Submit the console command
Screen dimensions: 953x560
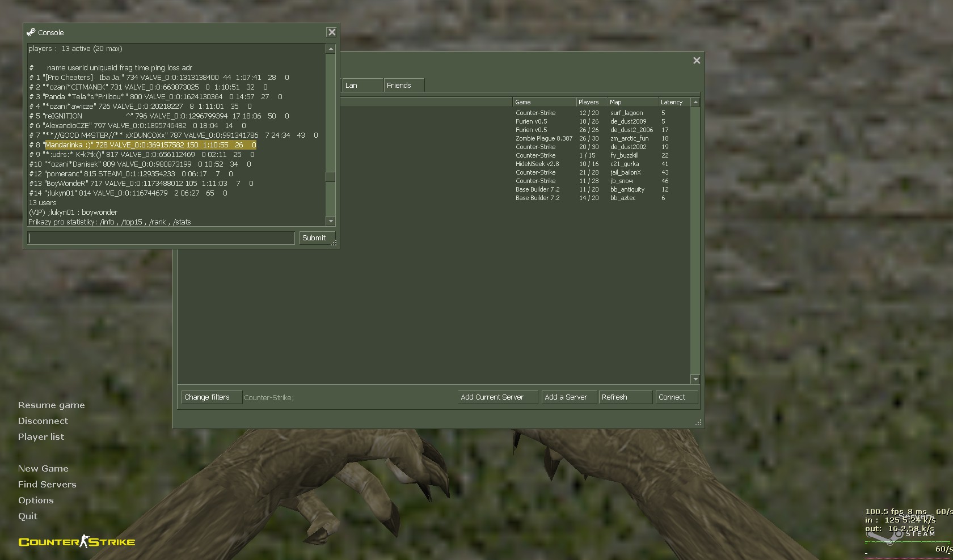tap(317, 238)
